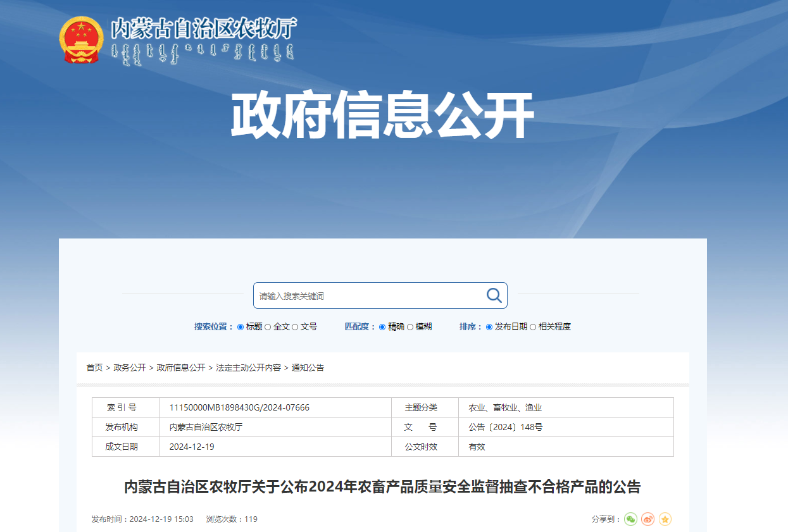Click the 文号 label cell in the table
Screen dimensions: 788x532
tap(425, 427)
